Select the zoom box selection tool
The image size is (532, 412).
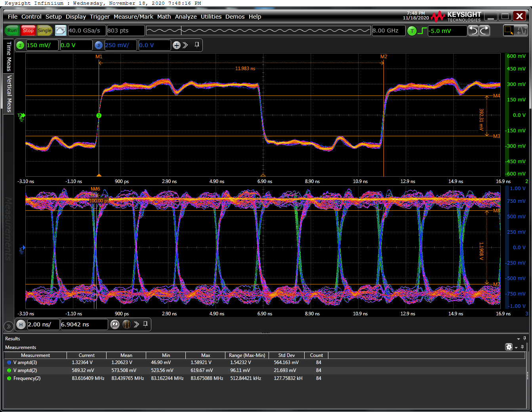pos(509,31)
